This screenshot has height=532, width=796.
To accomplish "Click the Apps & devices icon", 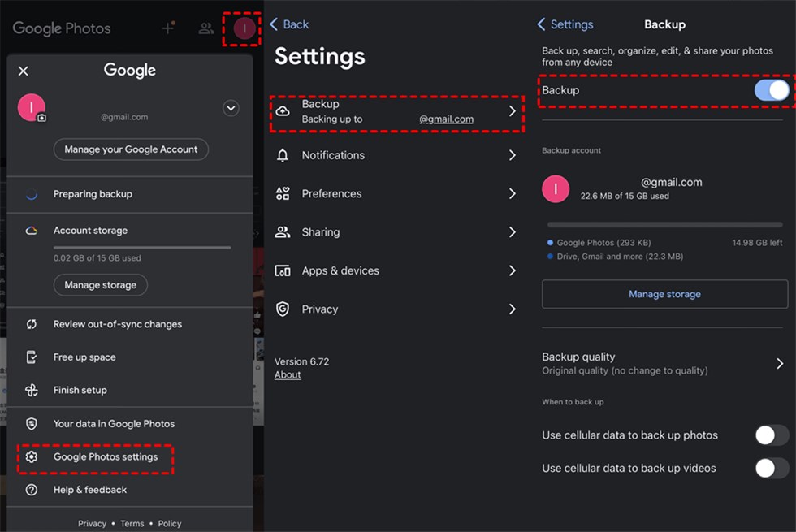I will (283, 270).
